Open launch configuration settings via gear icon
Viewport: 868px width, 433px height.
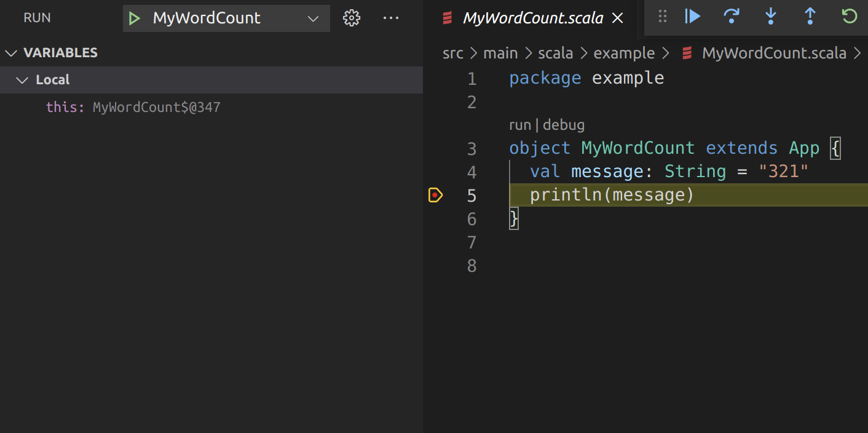tap(351, 17)
